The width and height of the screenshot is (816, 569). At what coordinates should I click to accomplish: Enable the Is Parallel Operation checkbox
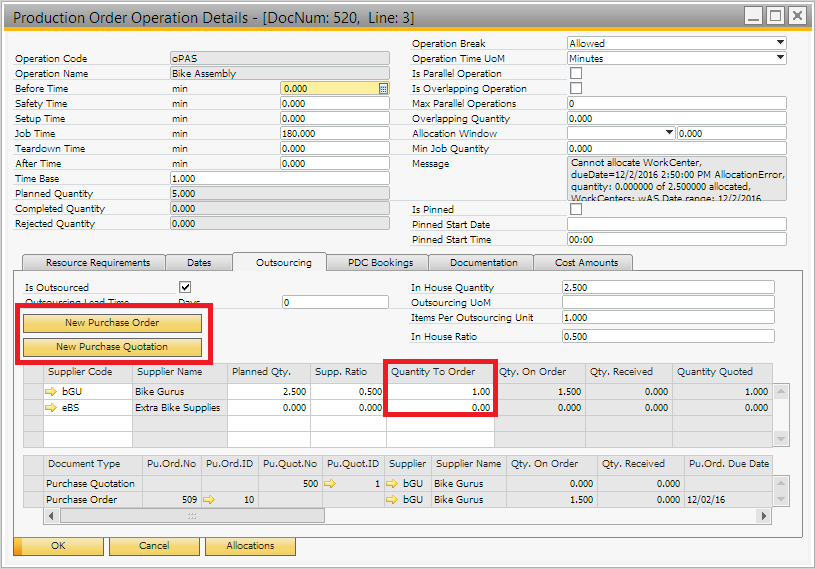[x=575, y=74]
